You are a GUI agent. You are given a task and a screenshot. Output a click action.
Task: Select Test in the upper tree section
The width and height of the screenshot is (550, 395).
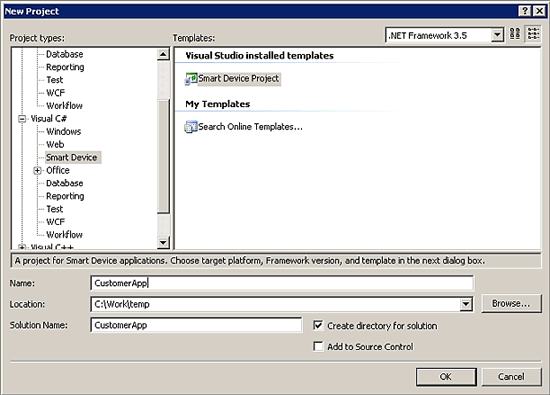[x=55, y=80]
